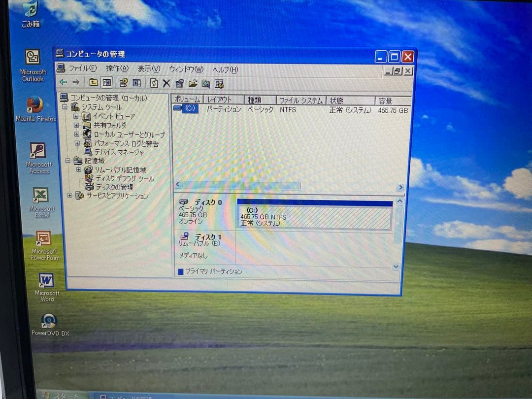Click the Help search magnifier toolbar icon
This screenshot has width=532, height=399.
pos(205,84)
